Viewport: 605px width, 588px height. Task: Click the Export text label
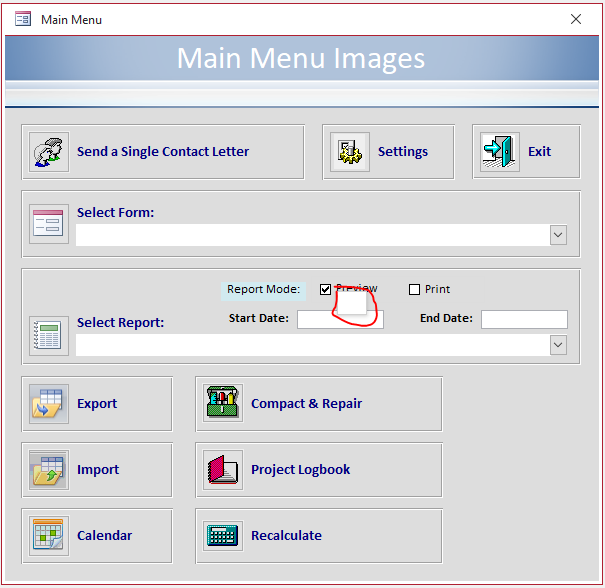[97, 404]
